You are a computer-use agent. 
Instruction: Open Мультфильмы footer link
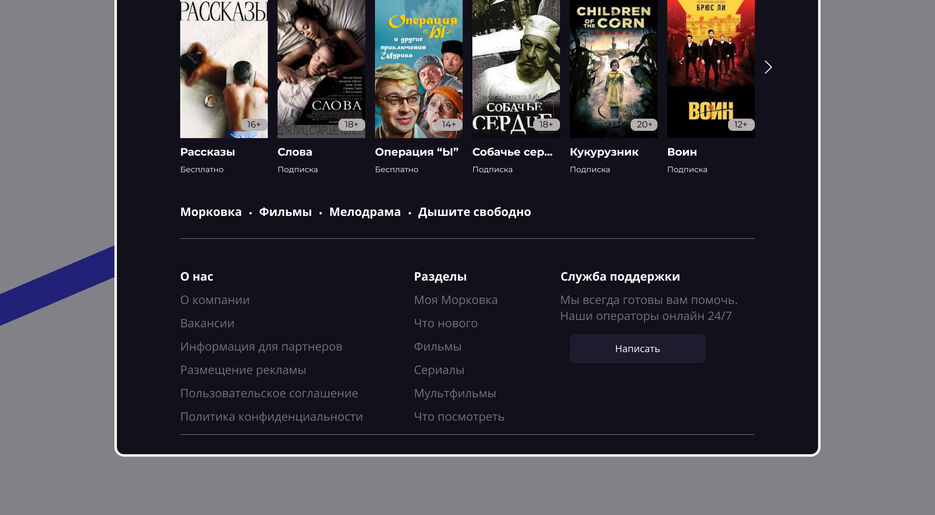(x=455, y=393)
